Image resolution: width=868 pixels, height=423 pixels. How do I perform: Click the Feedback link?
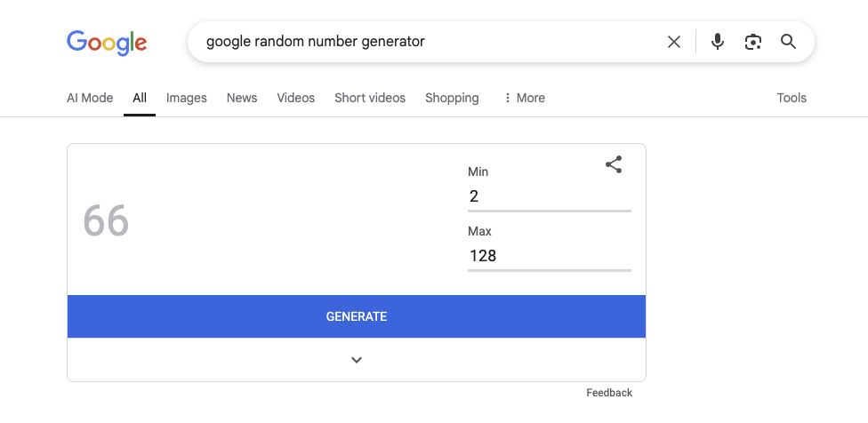(x=609, y=393)
